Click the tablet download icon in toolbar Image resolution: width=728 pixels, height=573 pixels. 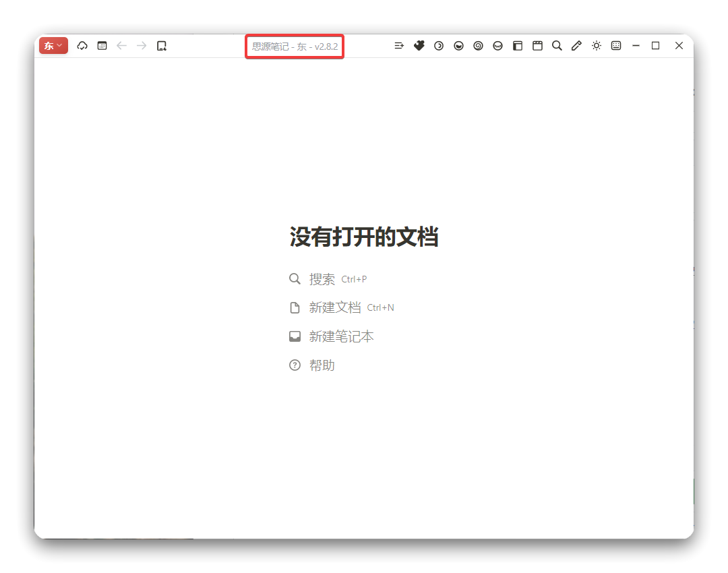pyautogui.click(x=162, y=46)
